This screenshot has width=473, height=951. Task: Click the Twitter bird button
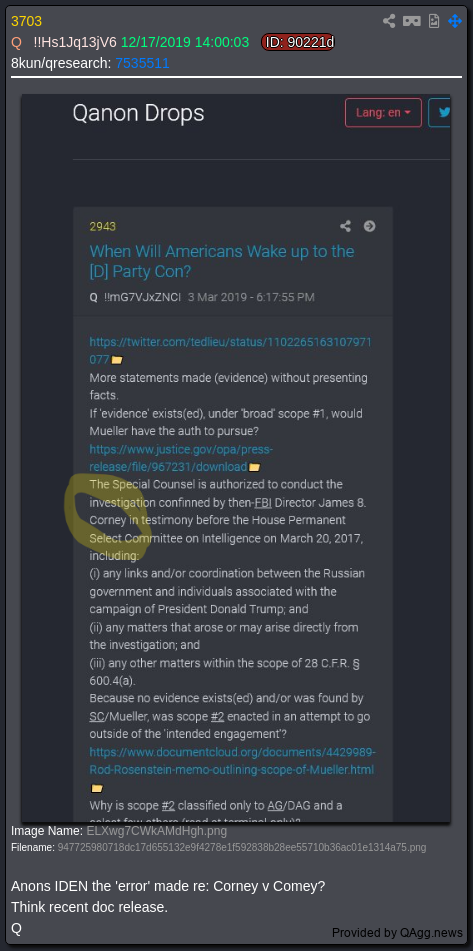440,112
